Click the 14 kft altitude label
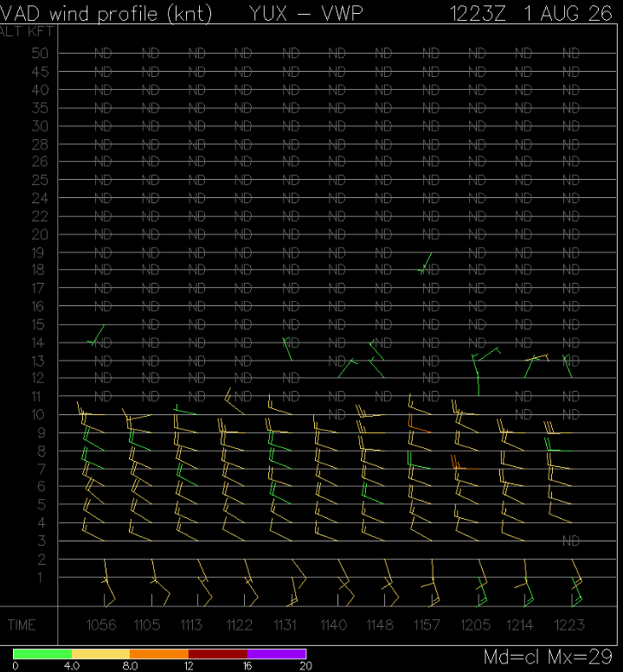Viewport: 623px width, 672px height. (x=38, y=342)
